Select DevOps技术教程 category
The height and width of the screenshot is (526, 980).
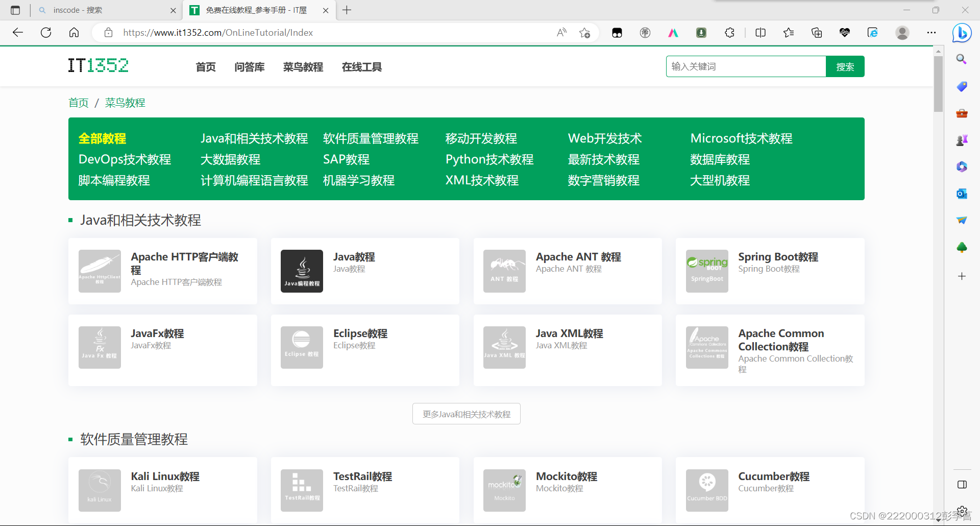(125, 159)
